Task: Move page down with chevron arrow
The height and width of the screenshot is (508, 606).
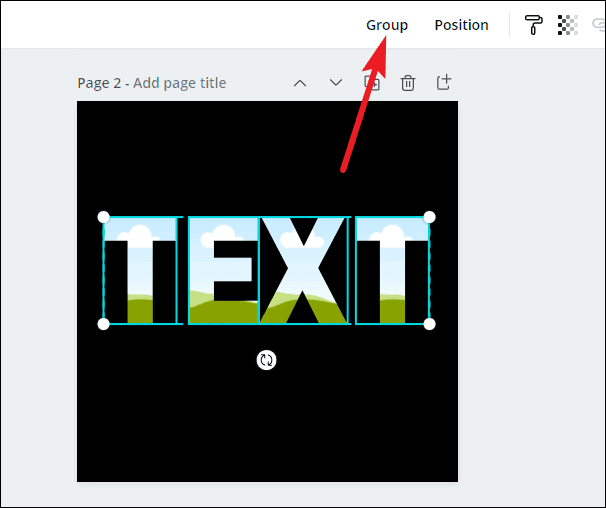Action: [x=335, y=82]
